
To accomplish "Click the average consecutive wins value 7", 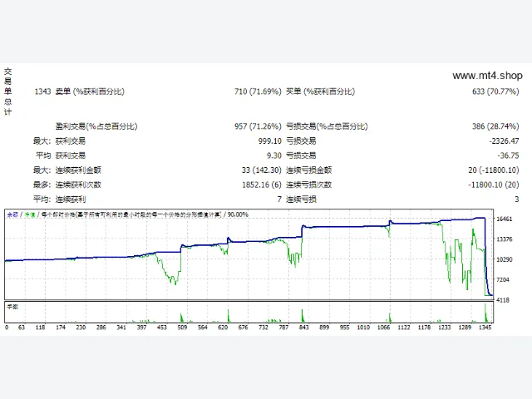I will point(279,199).
